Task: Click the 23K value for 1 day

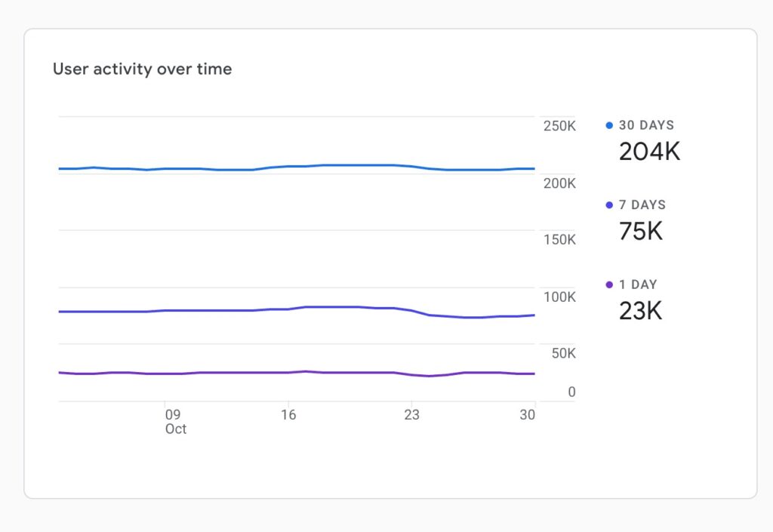Action: [x=640, y=310]
